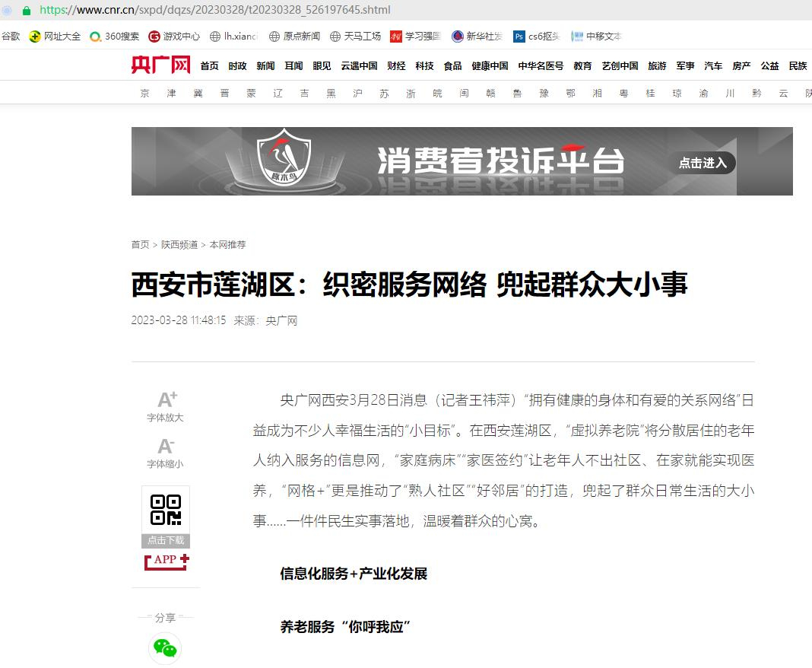This screenshot has width=812, height=668.
Task: Select 京 in the province bar
Action: [145, 93]
